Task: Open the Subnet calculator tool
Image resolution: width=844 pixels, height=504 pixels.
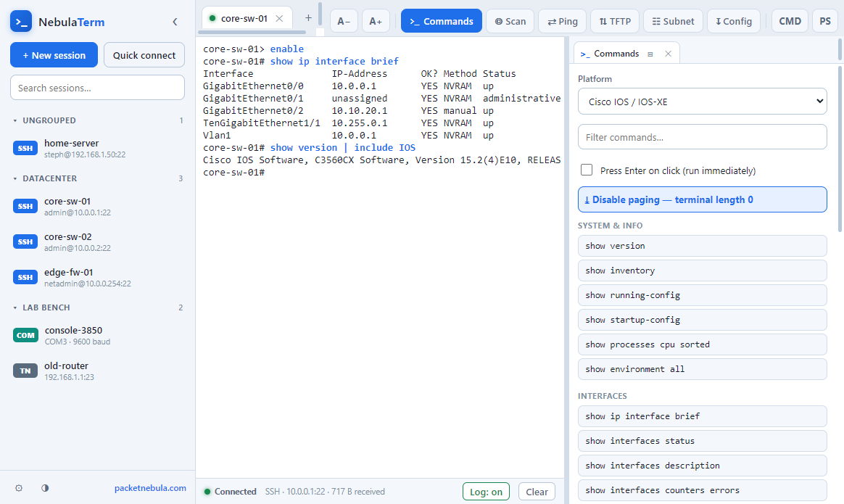Action: coord(674,21)
